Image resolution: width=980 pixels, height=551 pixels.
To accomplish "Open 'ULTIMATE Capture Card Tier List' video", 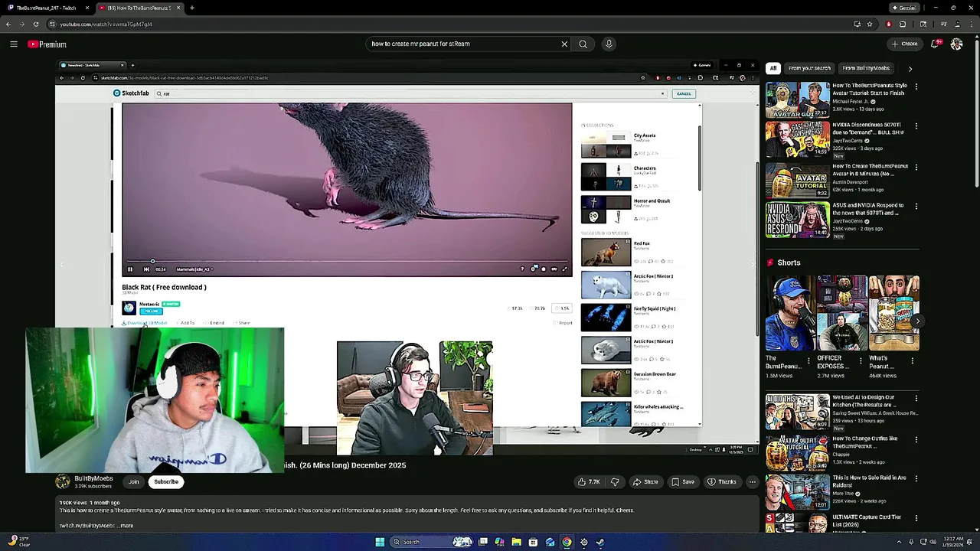I will (x=797, y=523).
